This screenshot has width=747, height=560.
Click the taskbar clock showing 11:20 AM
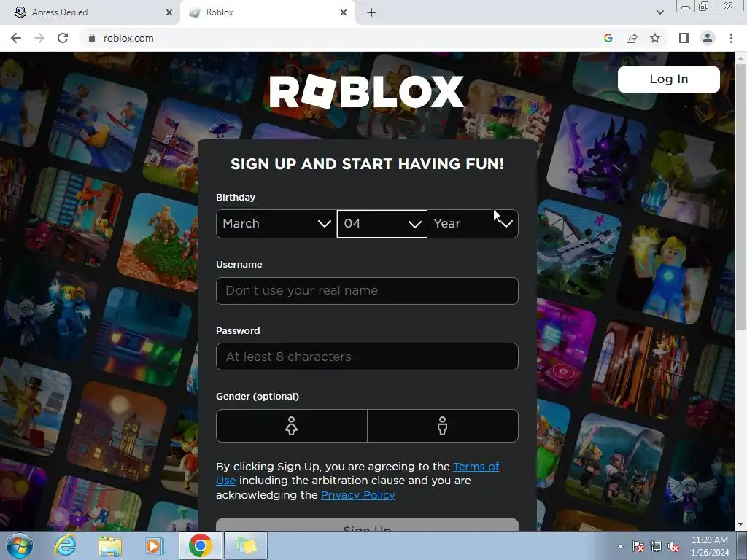(709, 546)
